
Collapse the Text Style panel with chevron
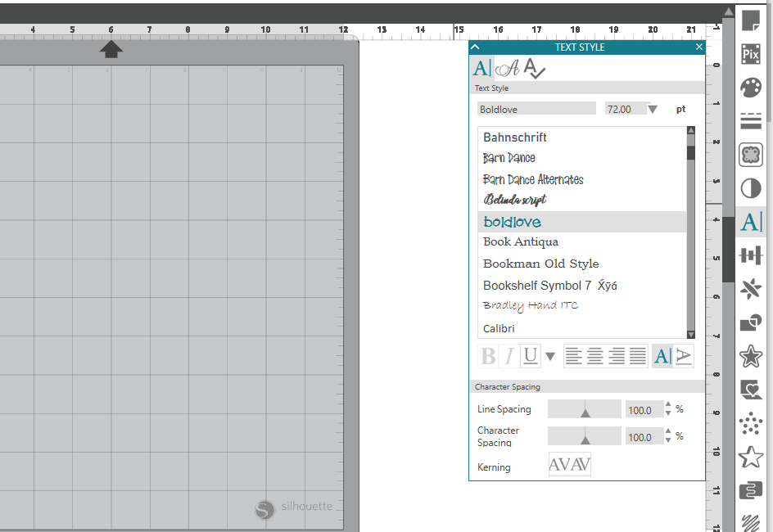tap(475, 47)
